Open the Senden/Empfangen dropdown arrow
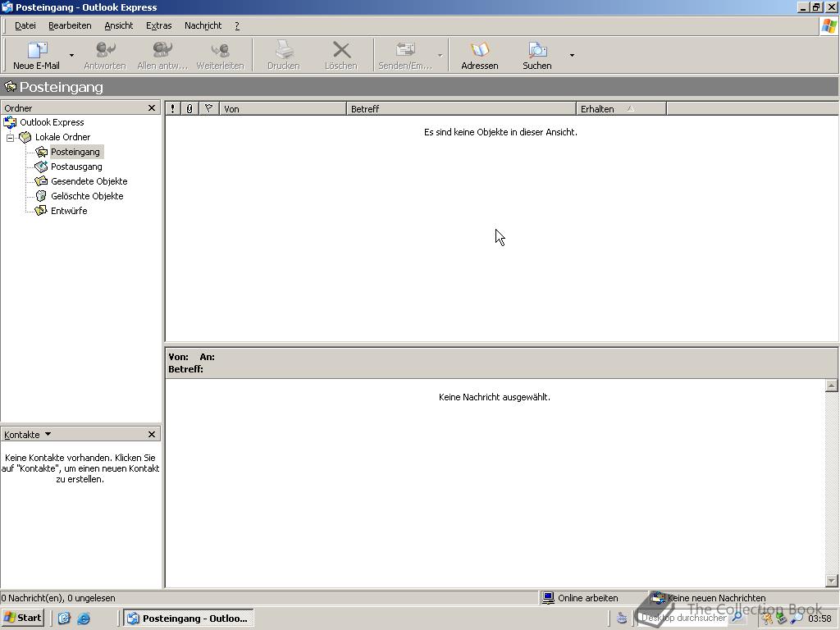The width and height of the screenshot is (840, 630). [440, 55]
